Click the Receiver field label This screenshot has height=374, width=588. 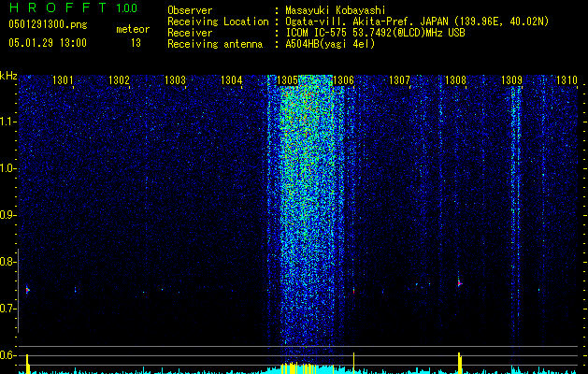pyautogui.click(x=190, y=33)
